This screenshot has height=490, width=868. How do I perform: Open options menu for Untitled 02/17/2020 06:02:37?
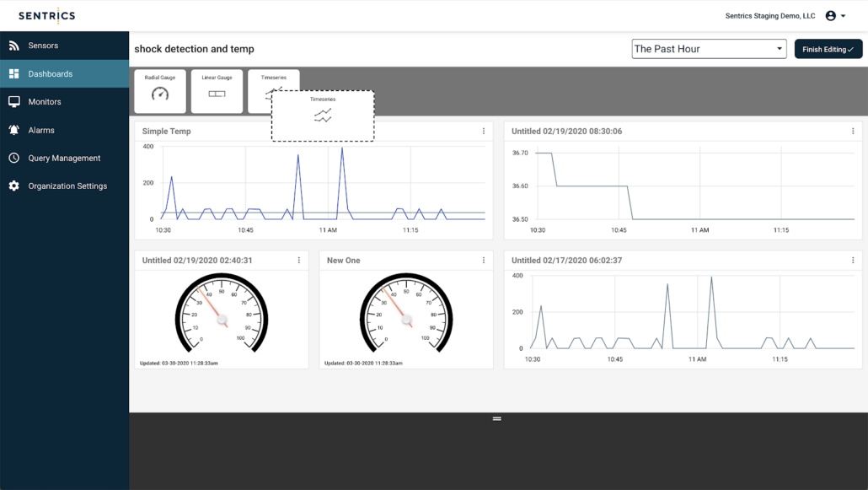[853, 261]
